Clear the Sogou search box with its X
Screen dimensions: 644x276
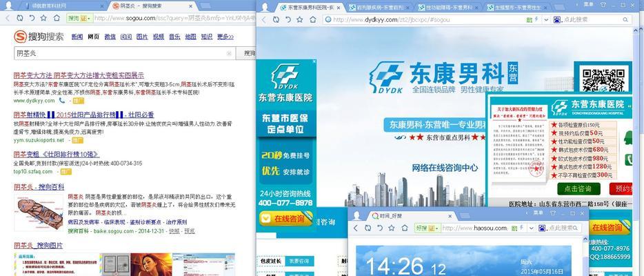point(229,53)
